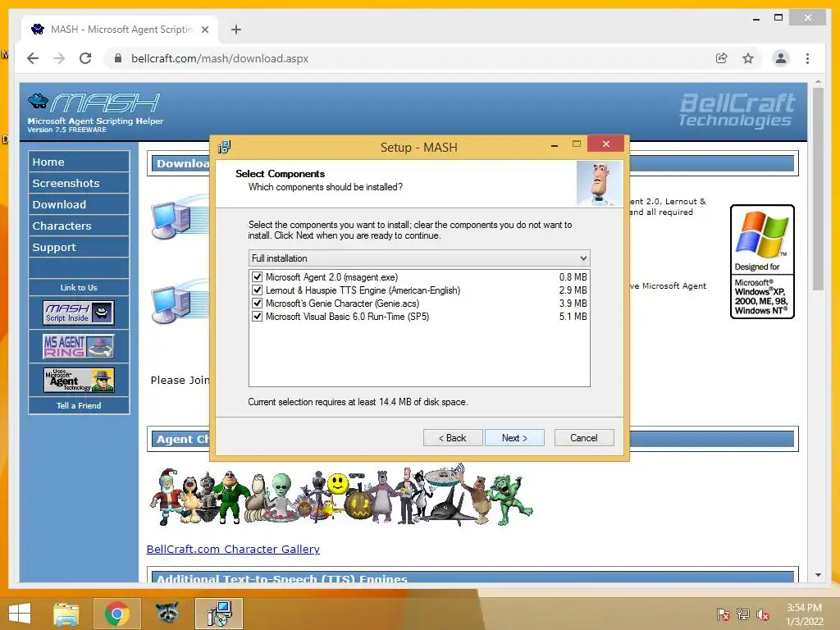Image resolution: width=840 pixels, height=630 pixels.
Task: Select Download in the MASH sidebar
Action: coord(79,204)
